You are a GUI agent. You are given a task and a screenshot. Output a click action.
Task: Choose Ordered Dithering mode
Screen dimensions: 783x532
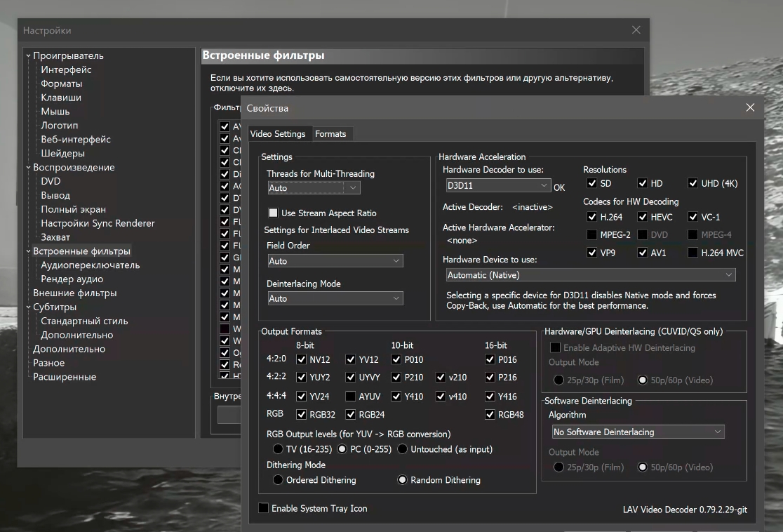point(278,480)
